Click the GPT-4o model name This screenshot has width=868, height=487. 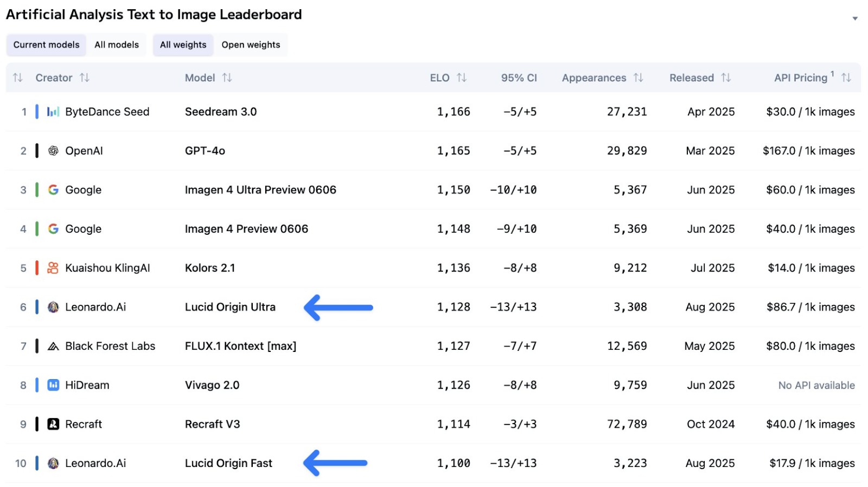tap(205, 151)
